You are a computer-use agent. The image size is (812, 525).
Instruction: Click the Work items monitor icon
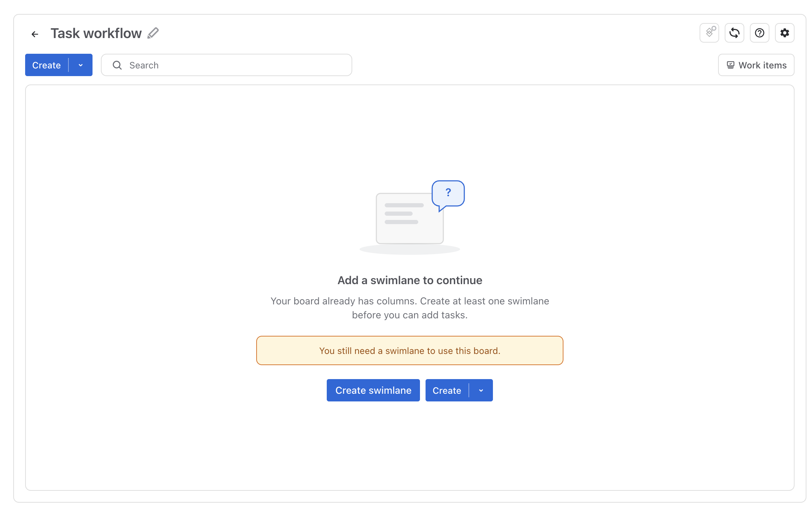(730, 65)
